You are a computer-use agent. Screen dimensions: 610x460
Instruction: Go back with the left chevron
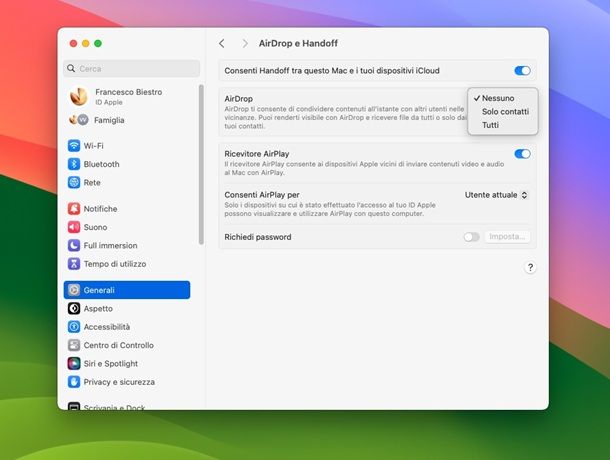222,43
